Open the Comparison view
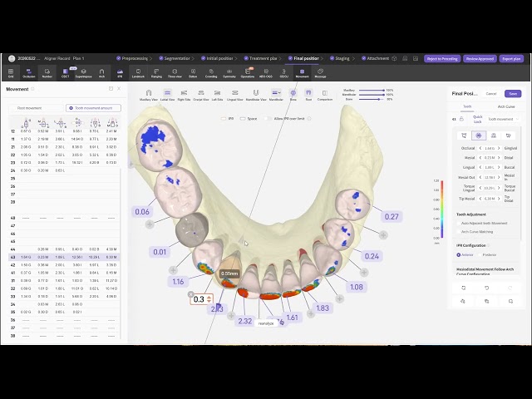Image resolution: width=532 pixels, height=399 pixels. (x=325, y=96)
